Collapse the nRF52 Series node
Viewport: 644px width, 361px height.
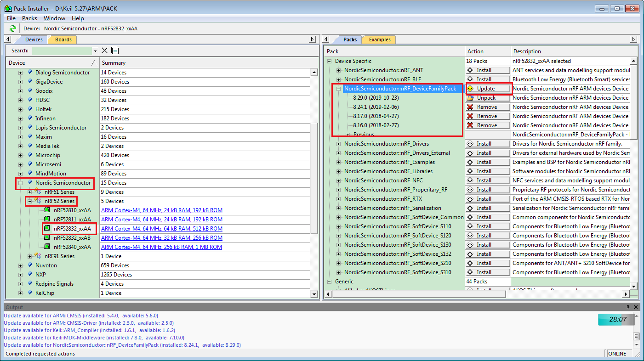coord(29,201)
